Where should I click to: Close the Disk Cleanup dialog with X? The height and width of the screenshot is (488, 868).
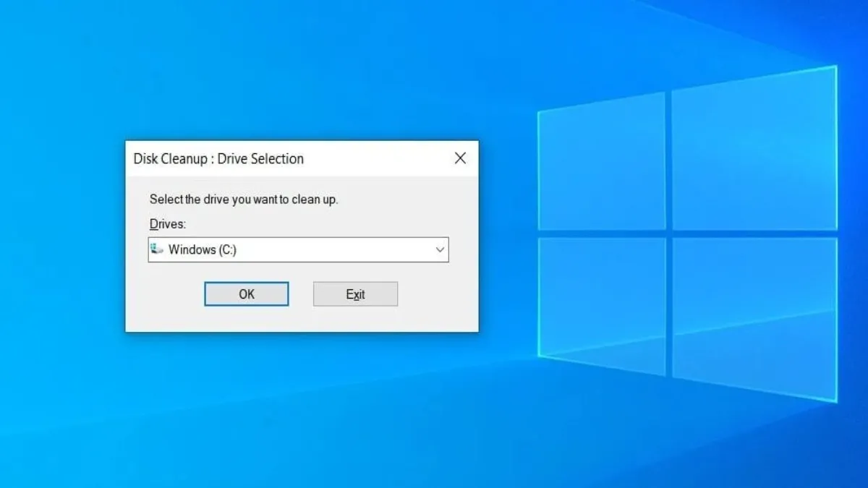(460, 158)
